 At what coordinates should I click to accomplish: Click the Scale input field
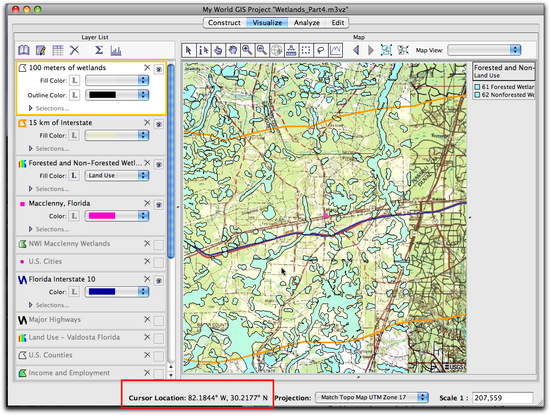point(502,398)
